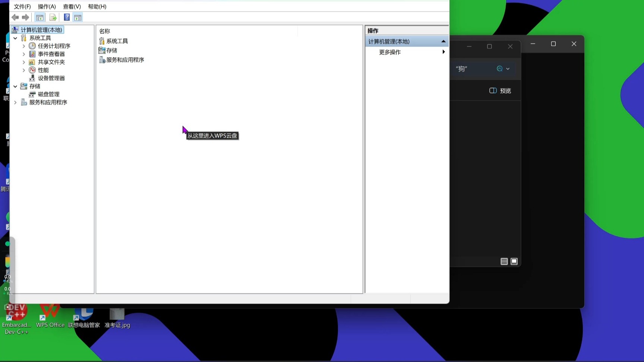Select 服务和应用程序 icon in center list
The image size is (644, 362).
pos(102,60)
